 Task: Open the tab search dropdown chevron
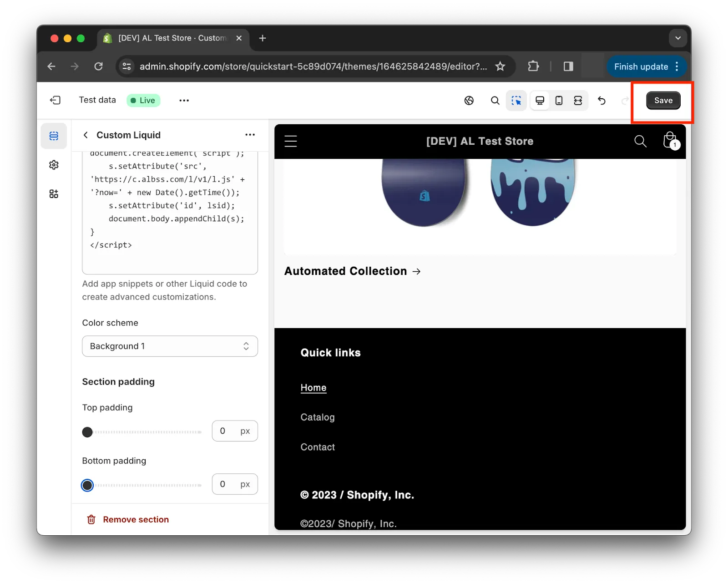tap(678, 38)
